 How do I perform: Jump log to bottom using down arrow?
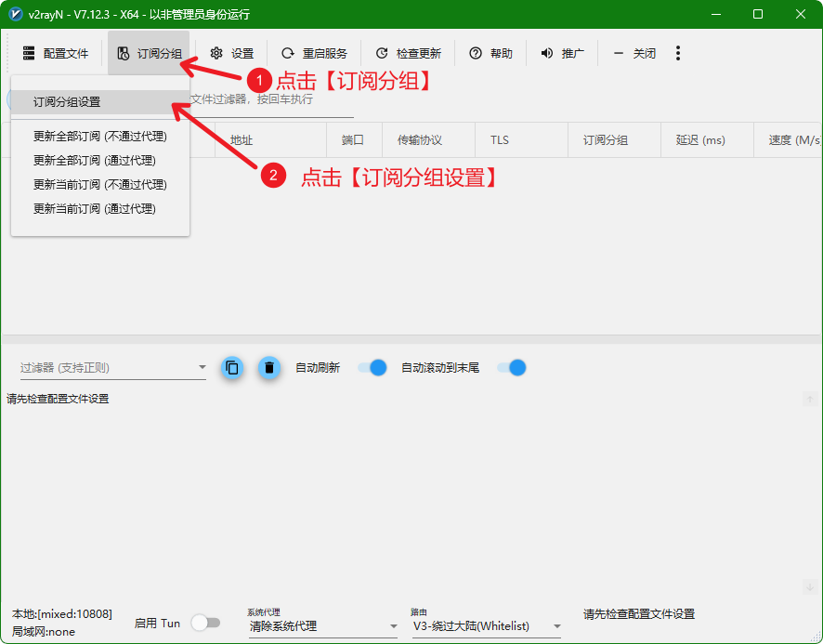click(x=810, y=587)
